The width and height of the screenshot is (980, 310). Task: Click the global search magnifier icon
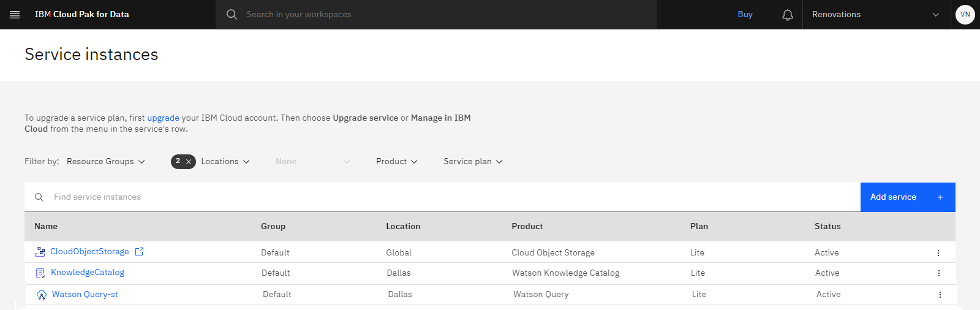(x=232, y=14)
